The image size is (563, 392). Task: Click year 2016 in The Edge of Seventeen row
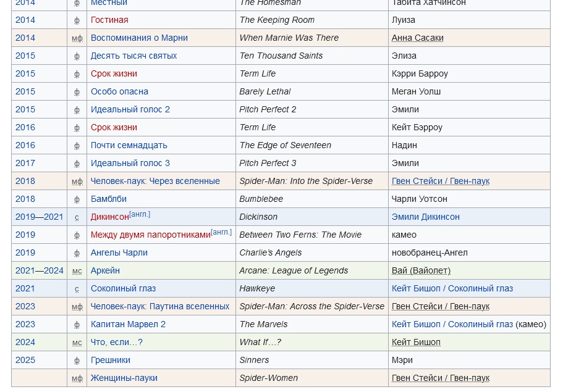point(25,146)
